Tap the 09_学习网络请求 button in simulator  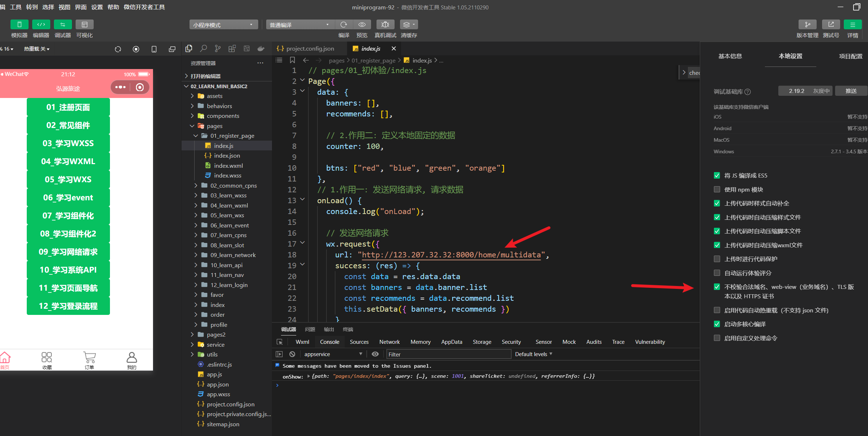coord(68,252)
